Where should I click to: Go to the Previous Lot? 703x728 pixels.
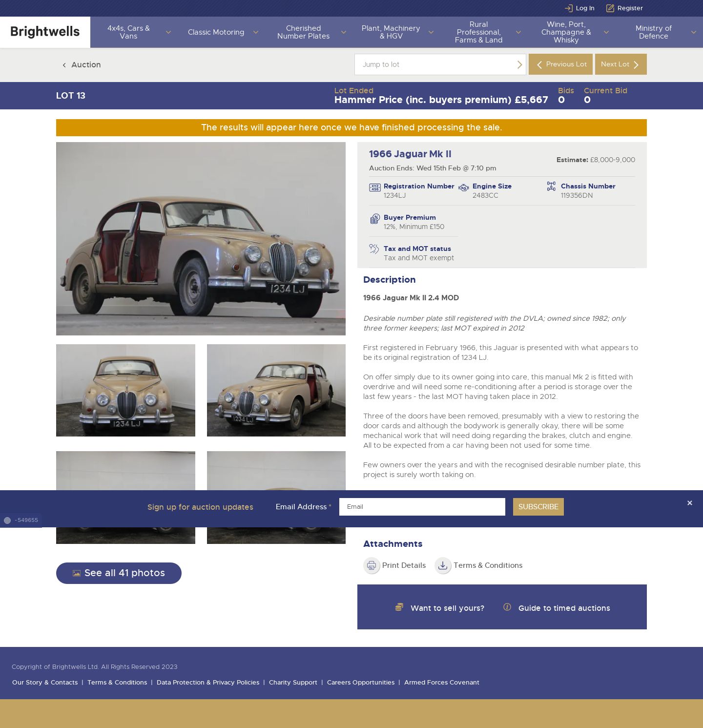click(x=560, y=64)
